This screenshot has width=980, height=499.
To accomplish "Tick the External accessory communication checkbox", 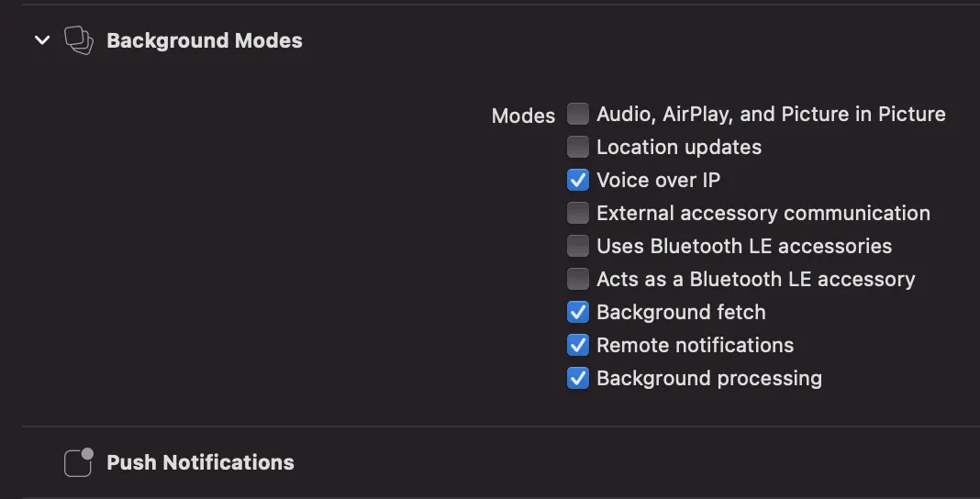I will pyautogui.click(x=577, y=213).
